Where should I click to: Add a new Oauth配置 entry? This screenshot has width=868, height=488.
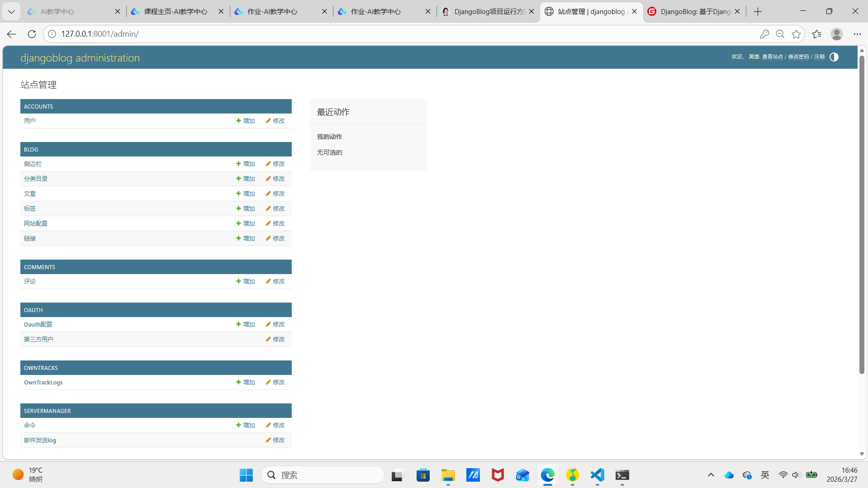tap(246, 324)
